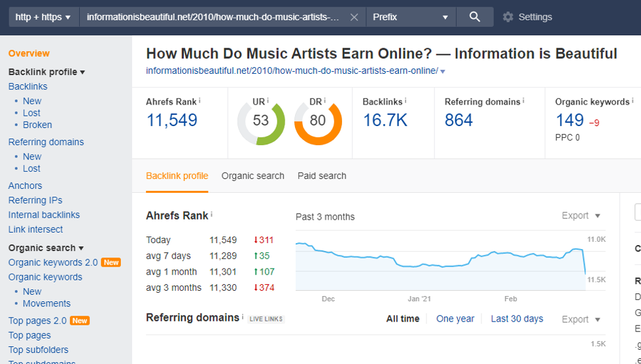Open Referring IPs in the sidebar
This screenshot has height=364, width=641.
click(x=35, y=200)
